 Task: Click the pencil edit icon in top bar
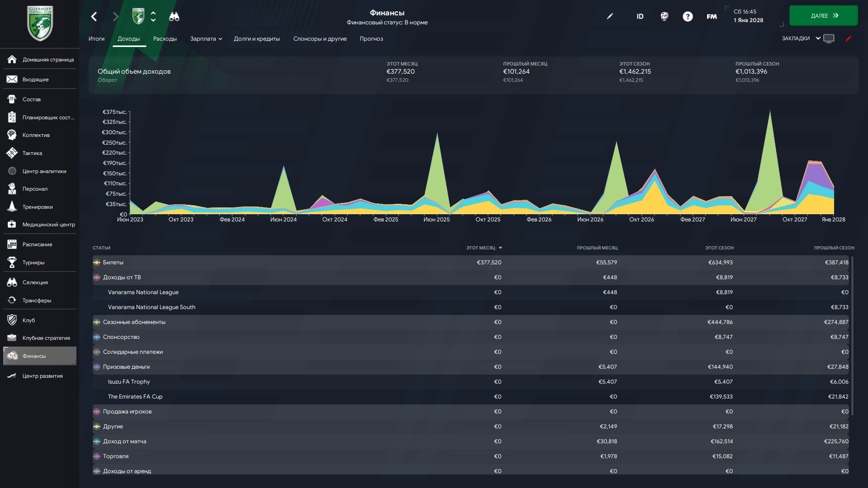(610, 16)
